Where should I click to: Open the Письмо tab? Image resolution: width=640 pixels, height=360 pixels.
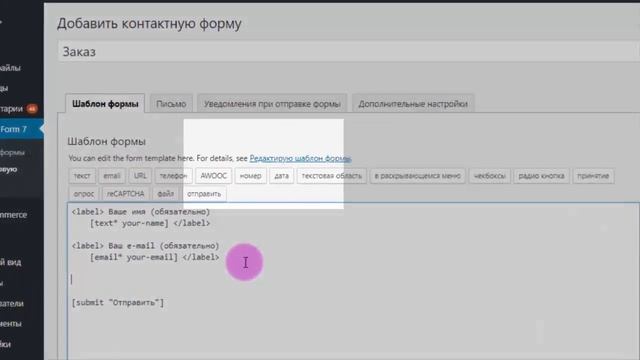[x=171, y=104]
